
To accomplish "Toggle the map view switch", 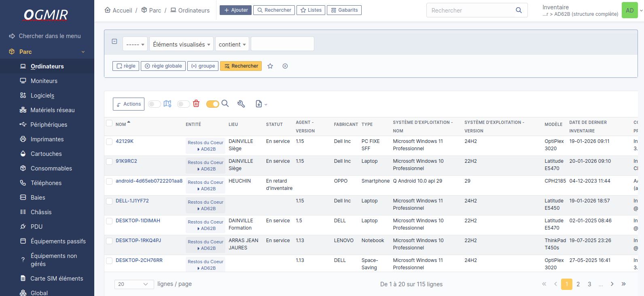I will (x=155, y=104).
